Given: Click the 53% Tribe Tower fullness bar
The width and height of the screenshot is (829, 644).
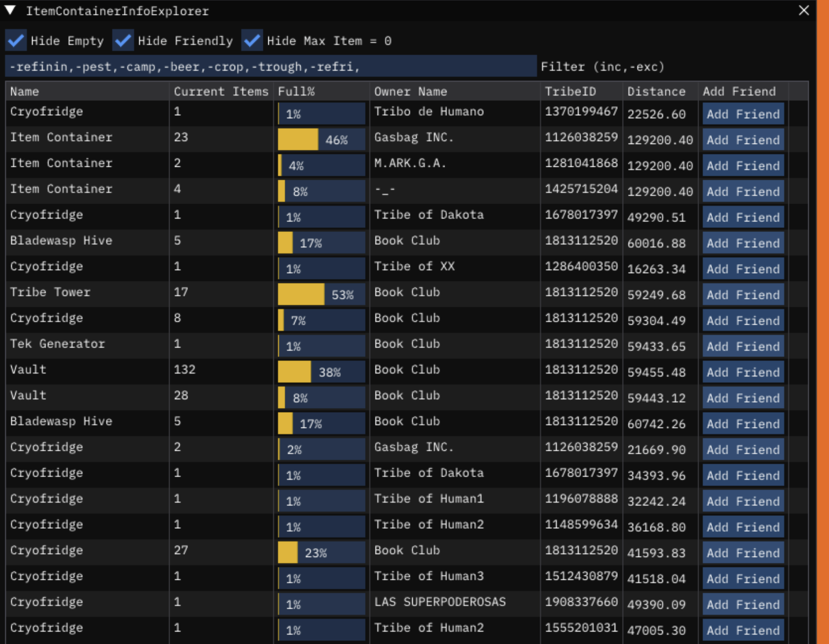Looking at the screenshot, I should tap(322, 295).
